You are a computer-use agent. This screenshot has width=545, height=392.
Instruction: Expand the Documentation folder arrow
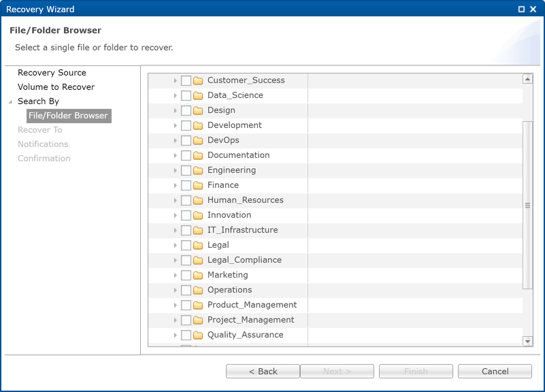click(175, 155)
